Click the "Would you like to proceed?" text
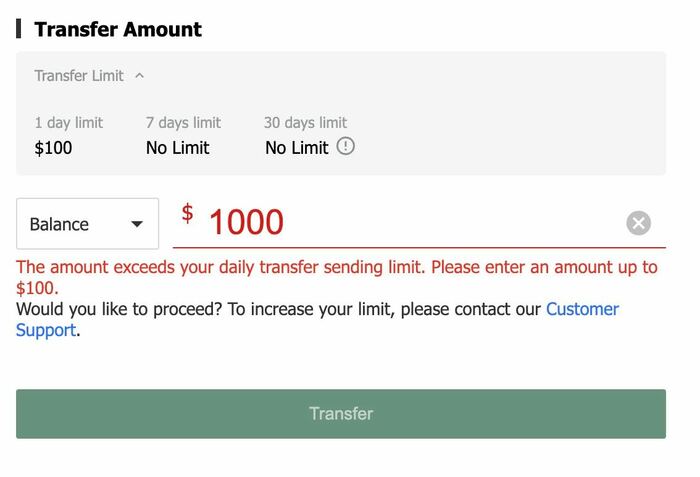The image size is (700, 477). coord(120,309)
